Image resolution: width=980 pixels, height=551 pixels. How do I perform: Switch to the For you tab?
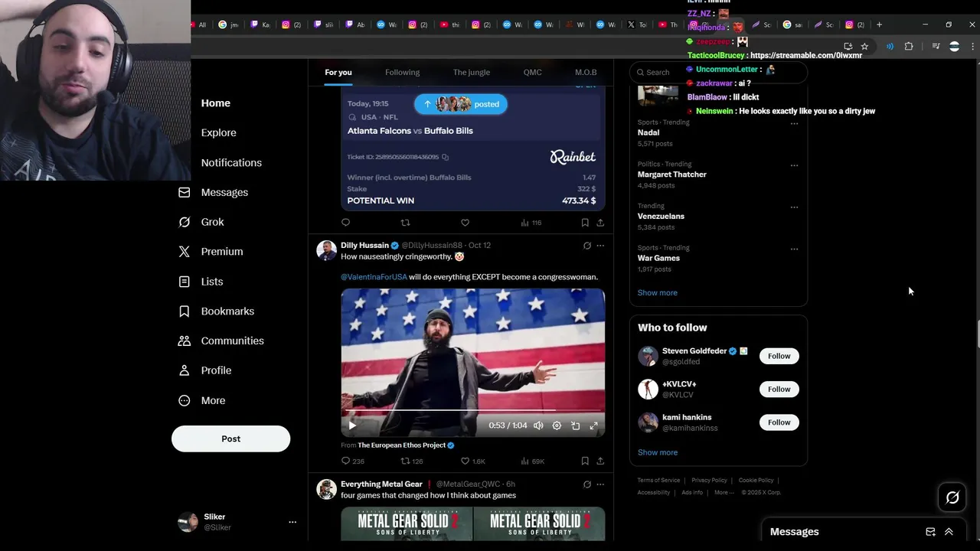click(338, 72)
